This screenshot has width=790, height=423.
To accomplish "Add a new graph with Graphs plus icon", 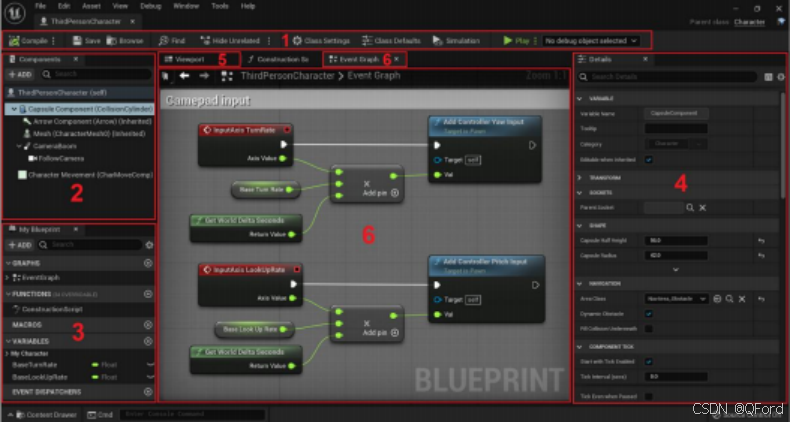I will [148, 263].
